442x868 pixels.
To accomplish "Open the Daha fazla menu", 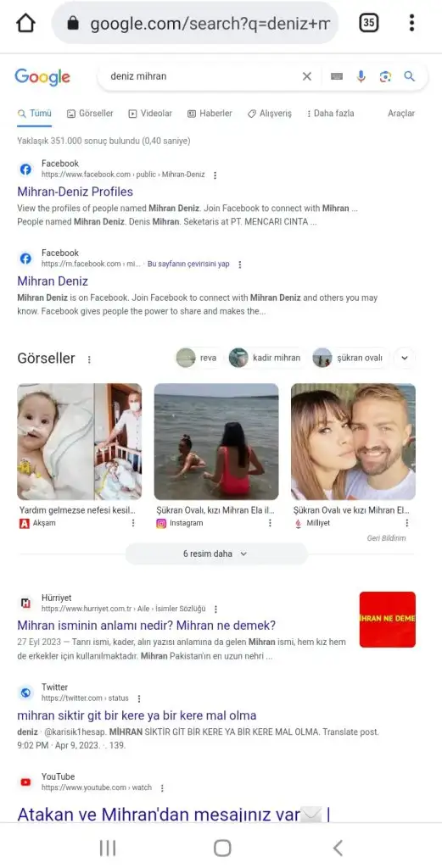I will [x=330, y=114].
